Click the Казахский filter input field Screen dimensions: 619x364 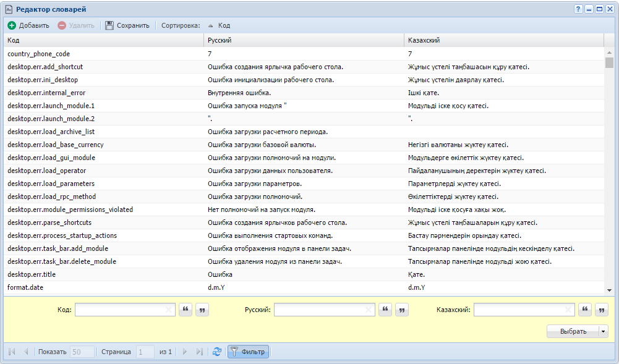tap(518, 310)
